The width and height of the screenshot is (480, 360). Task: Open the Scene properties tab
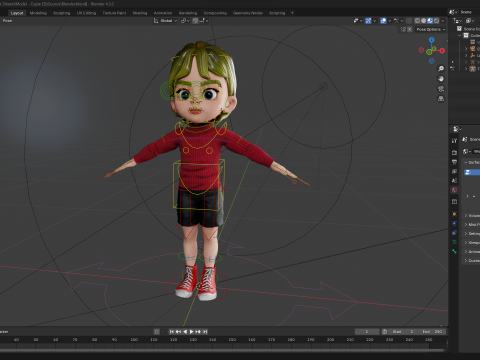click(454, 180)
